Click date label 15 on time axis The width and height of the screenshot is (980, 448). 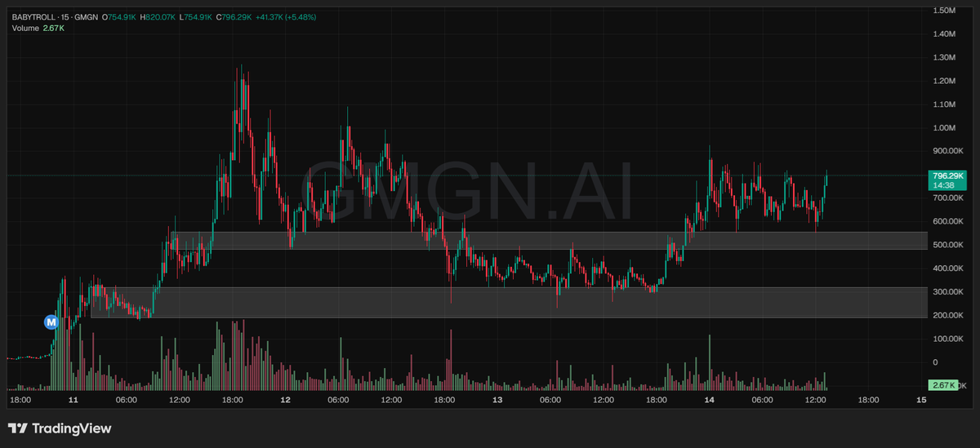[x=921, y=401]
